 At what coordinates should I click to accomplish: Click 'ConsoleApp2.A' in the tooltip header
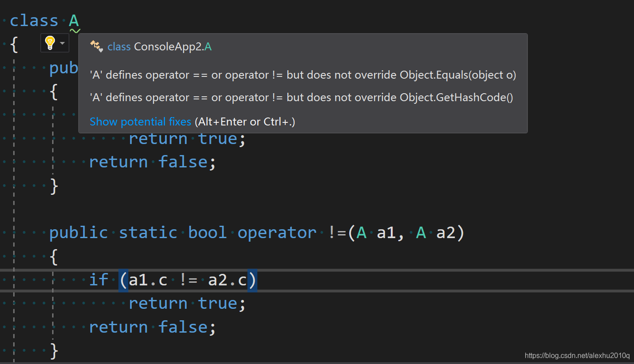pyautogui.click(x=173, y=46)
